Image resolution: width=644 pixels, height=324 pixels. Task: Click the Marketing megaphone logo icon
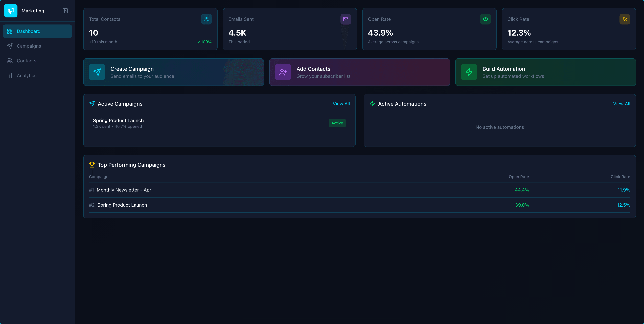click(x=11, y=11)
